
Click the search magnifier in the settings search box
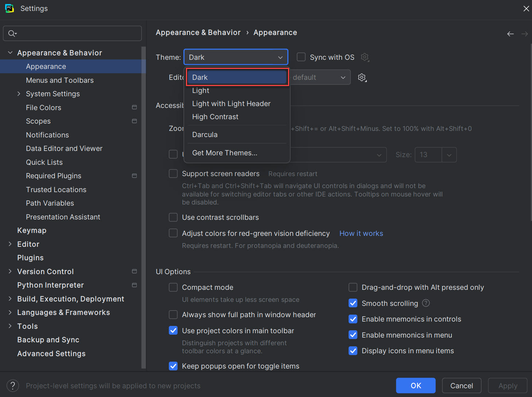coord(12,33)
